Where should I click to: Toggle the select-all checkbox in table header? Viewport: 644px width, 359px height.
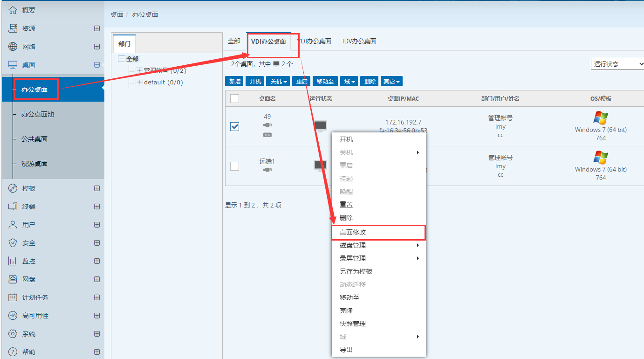coord(235,98)
